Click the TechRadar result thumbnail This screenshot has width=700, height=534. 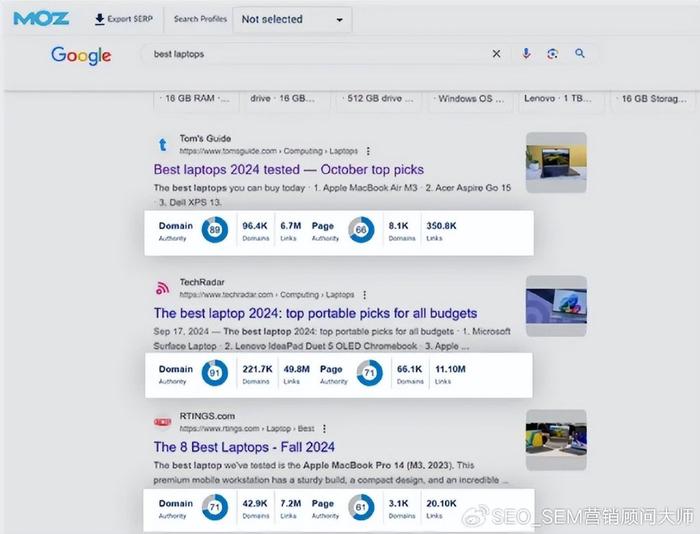point(556,306)
